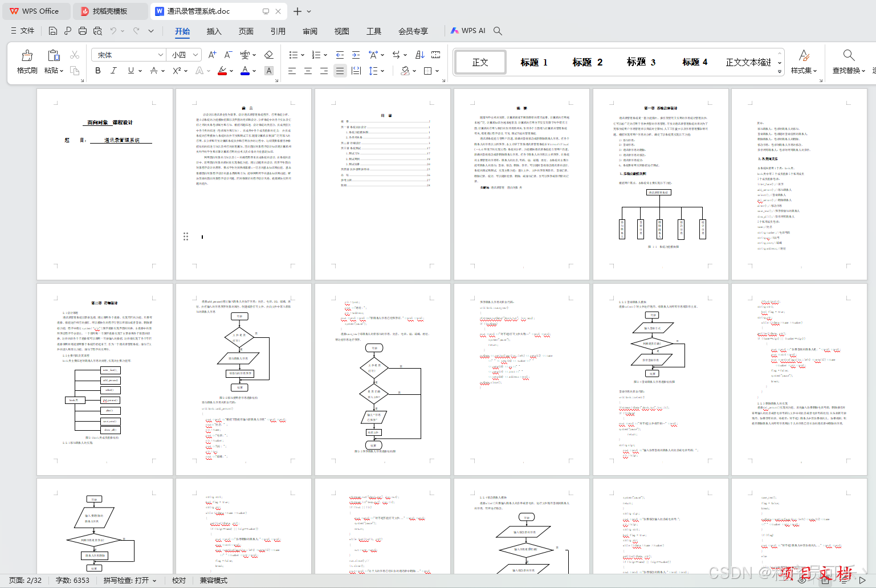The width and height of the screenshot is (876, 588).
Task: Click the Clear Formatting eraser icon
Action: pyautogui.click(x=269, y=55)
